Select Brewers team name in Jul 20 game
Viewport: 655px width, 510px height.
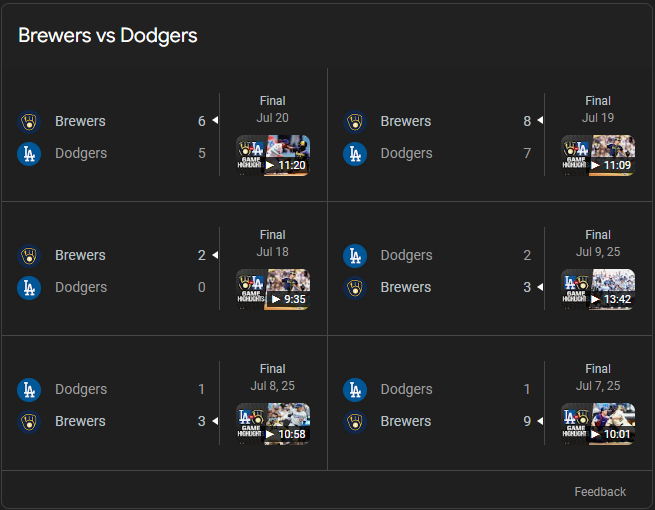(x=80, y=122)
